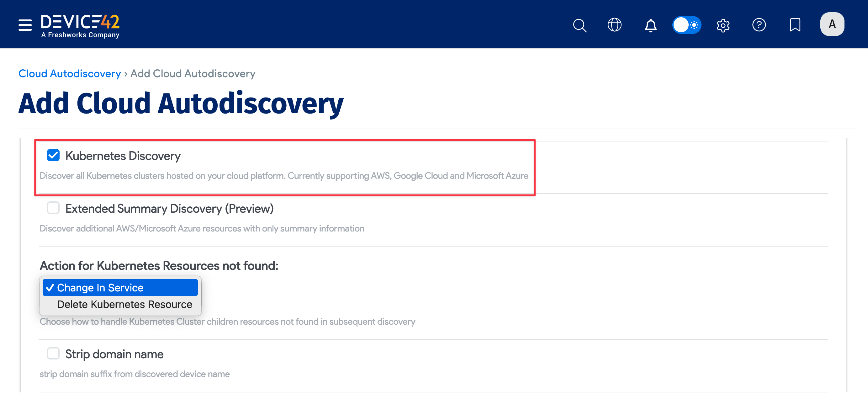Uncheck the Kubernetes Discovery checkbox

pos(53,155)
